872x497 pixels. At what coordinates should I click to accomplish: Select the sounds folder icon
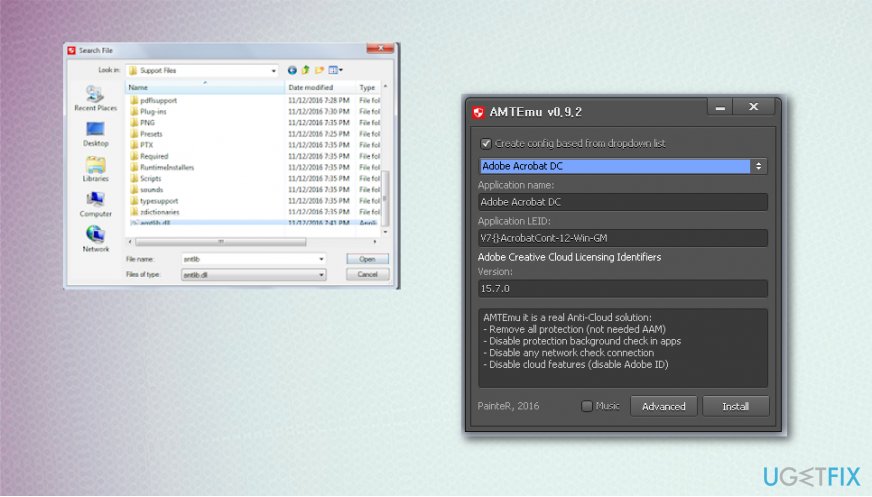[134, 190]
